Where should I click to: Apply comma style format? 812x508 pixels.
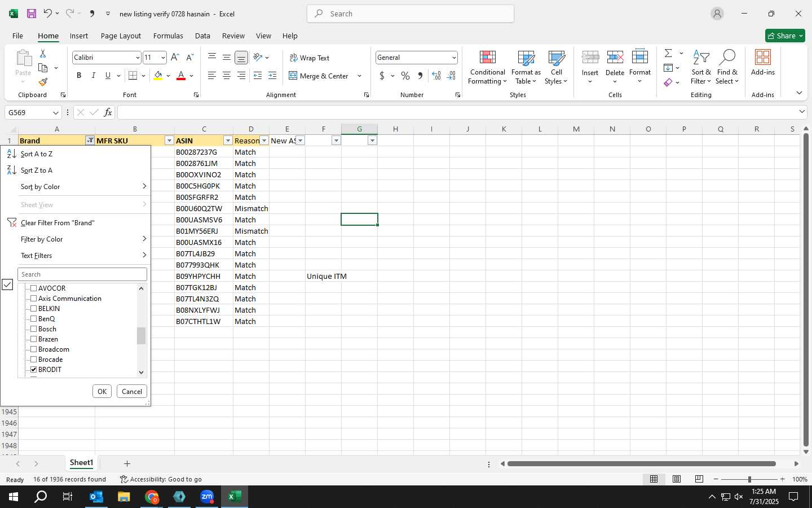420,76
